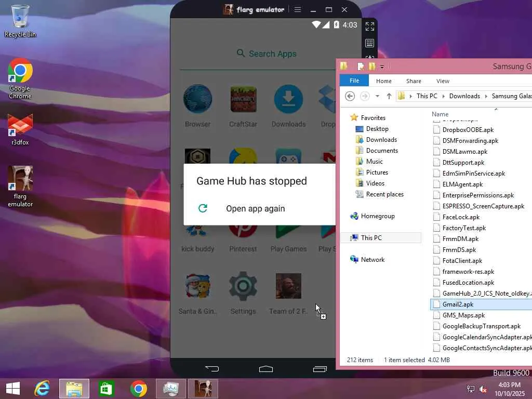Viewport: 532px width, 399px height.
Task: Open Windows Store from taskbar
Action: (x=106, y=389)
